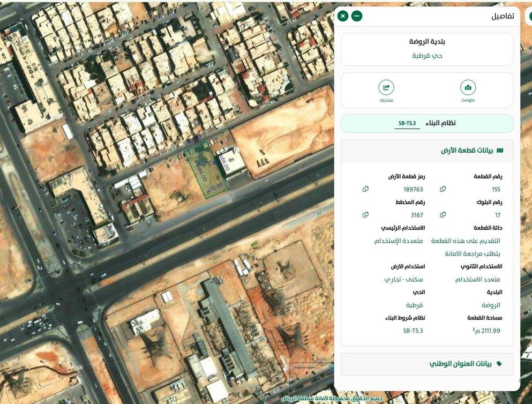Click the tag icon beside بيانات العنوان الوطني
The width and height of the screenshot is (532, 404).
click(x=499, y=364)
